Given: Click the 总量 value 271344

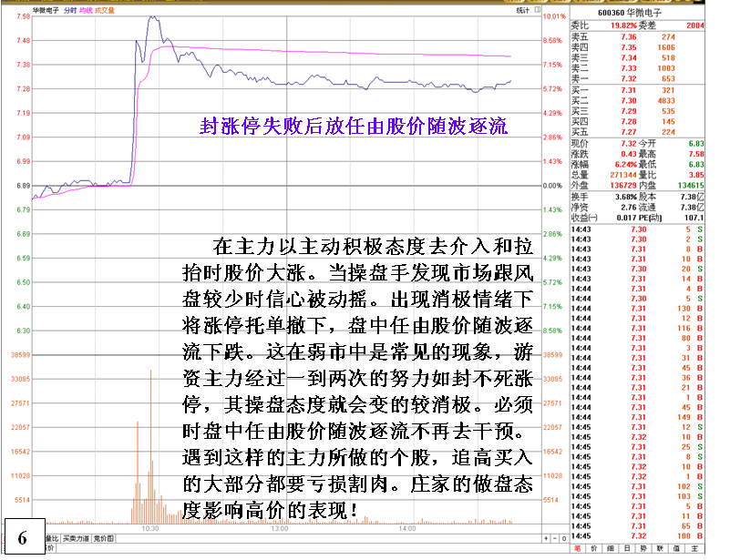Looking at the screenshot, I should pos(623,175).
